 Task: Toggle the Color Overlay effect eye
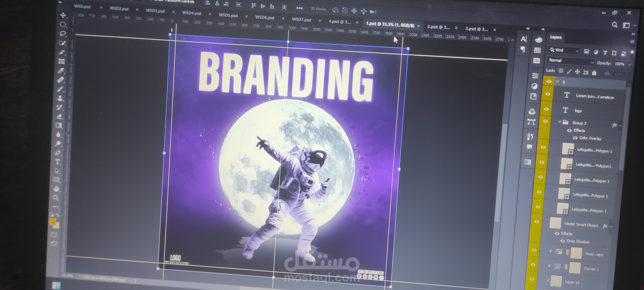pos(575,138)
